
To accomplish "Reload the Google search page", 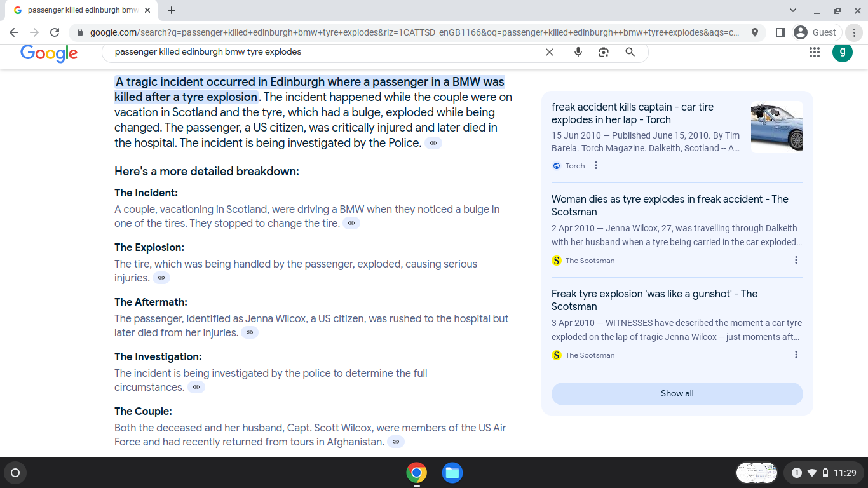I will coord(55,32).
